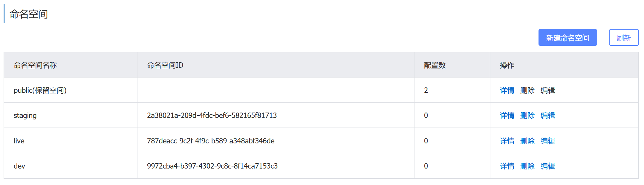The image size is (644, 185).
Task: Click the 命名空间名称 column header
Action: pyautogui.click(x=35, y=65)
